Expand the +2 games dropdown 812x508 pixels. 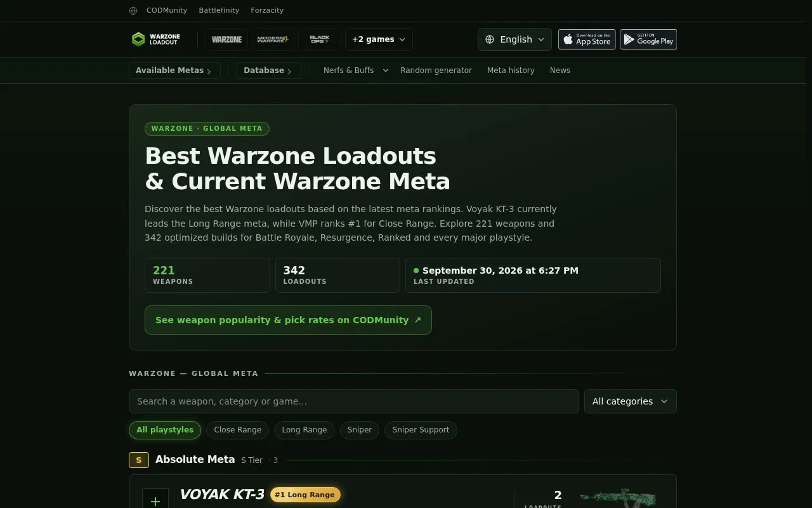(x=379, y=39)
